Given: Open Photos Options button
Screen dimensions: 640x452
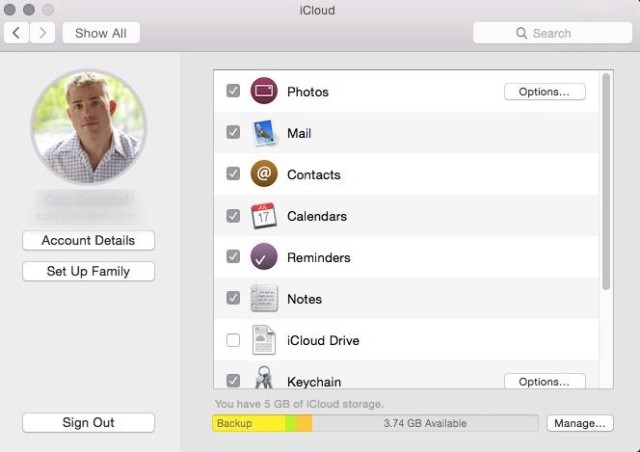Looking at the screenshot, I should click(544, 92).
